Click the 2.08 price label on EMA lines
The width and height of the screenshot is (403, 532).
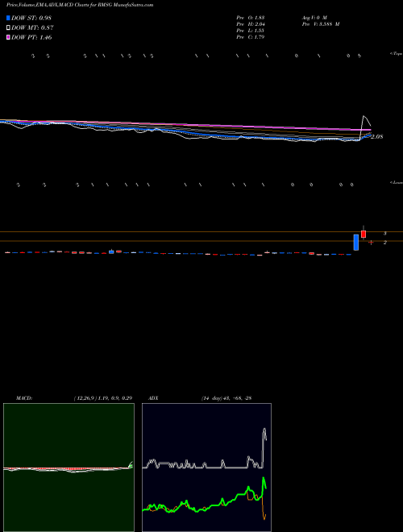[377, 137]
